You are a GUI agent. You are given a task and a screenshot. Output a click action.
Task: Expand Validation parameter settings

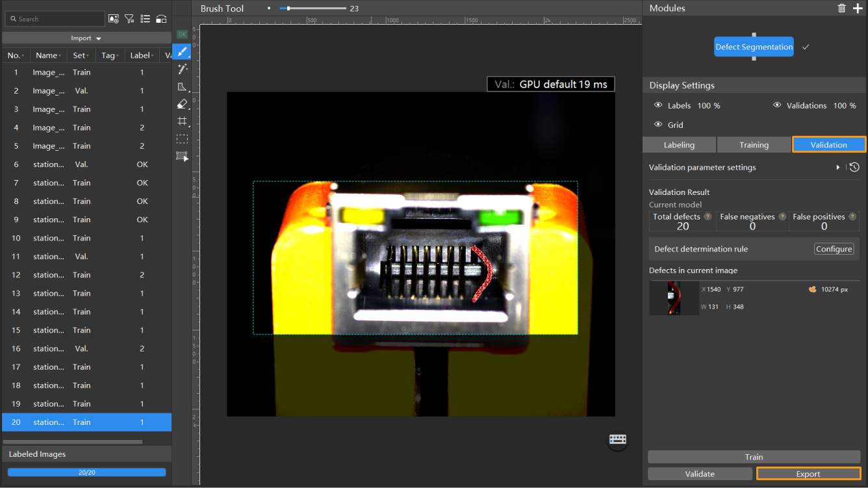pyautogui.click(x=838, y=167)
